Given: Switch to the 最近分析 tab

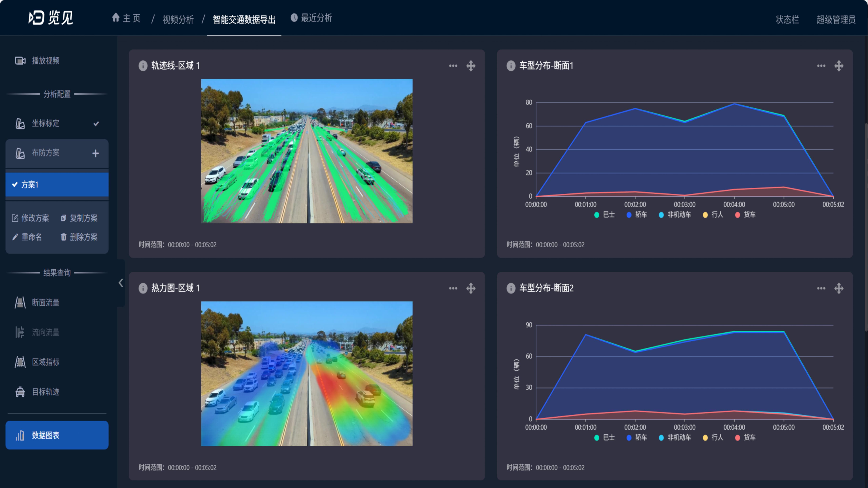Looking at the screenshot, I should [311, 18].
